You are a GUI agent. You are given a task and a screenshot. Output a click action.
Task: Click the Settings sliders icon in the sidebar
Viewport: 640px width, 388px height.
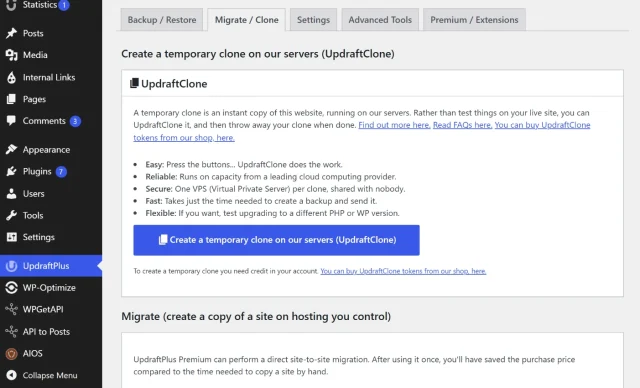11,237
